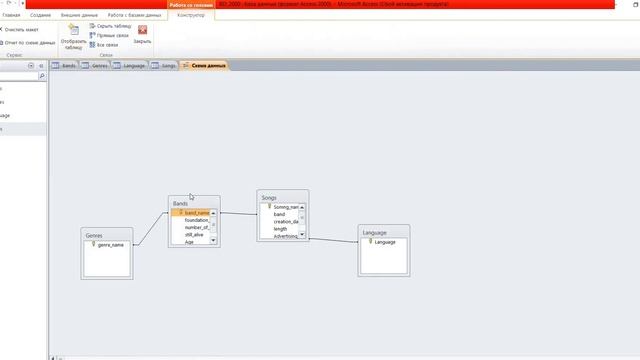The width and height of the screenshot is (640, 360).
Task: Select length field in Songs table
Action: pos(279,229)
